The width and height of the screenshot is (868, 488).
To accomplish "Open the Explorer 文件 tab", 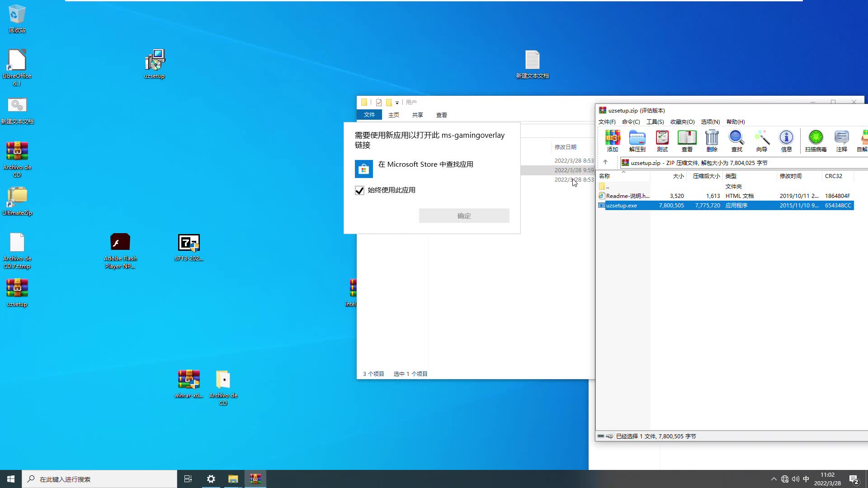I will pos(369,115).
